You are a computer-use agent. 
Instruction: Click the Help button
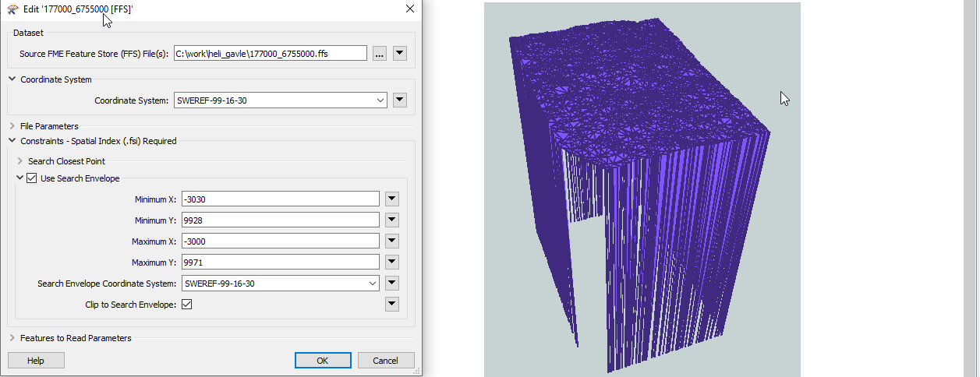[x=36, y=361]
